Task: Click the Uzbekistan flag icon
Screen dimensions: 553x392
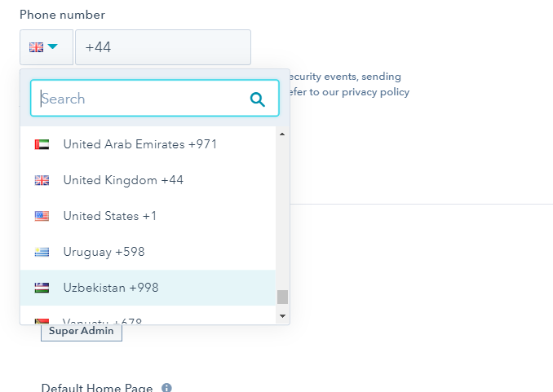Action: (x=42, y=288)
